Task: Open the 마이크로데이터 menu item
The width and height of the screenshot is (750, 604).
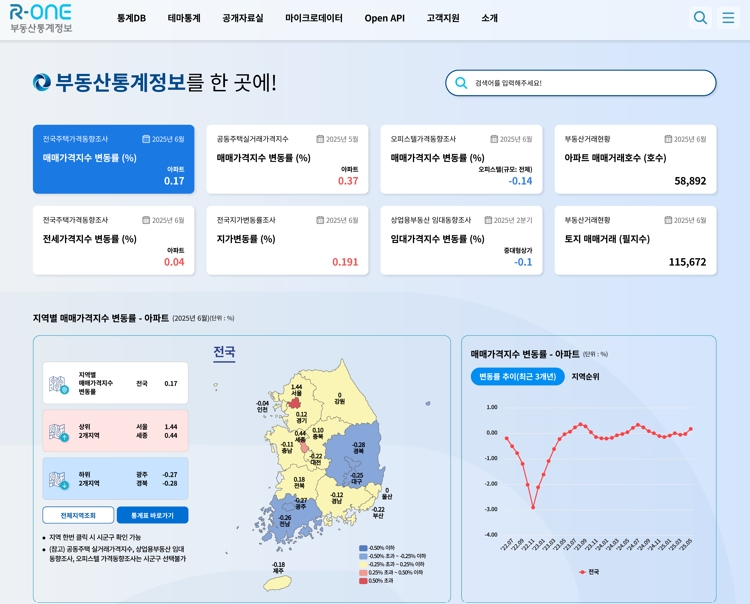Action: click(x=313, y=18)
